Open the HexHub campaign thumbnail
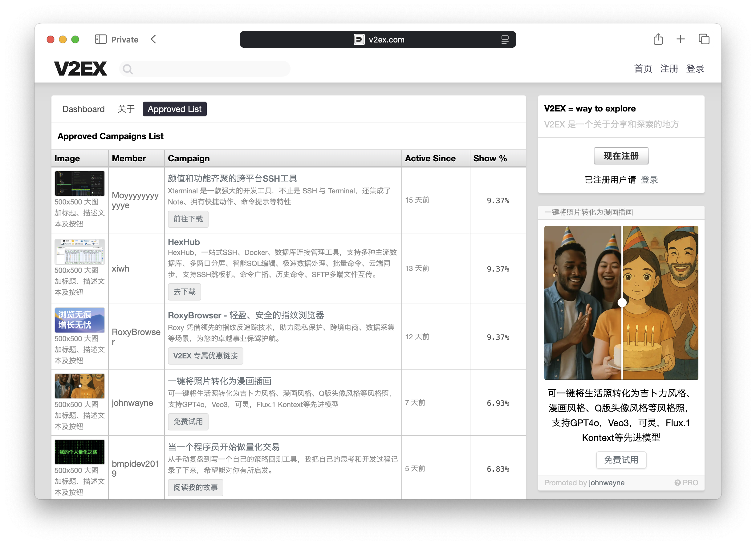The height and width of the screenshot is (545, 756). click(x=79, y=252)
